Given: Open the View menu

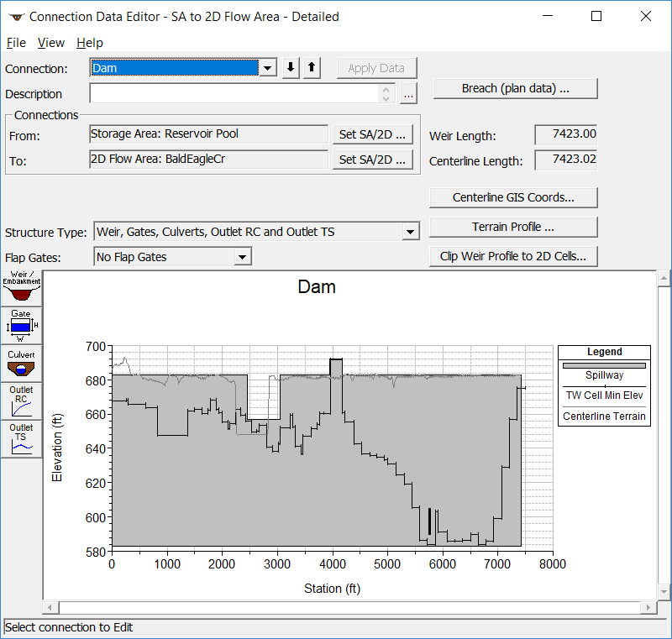Looking at the screenshot, I should pos(51,43).
